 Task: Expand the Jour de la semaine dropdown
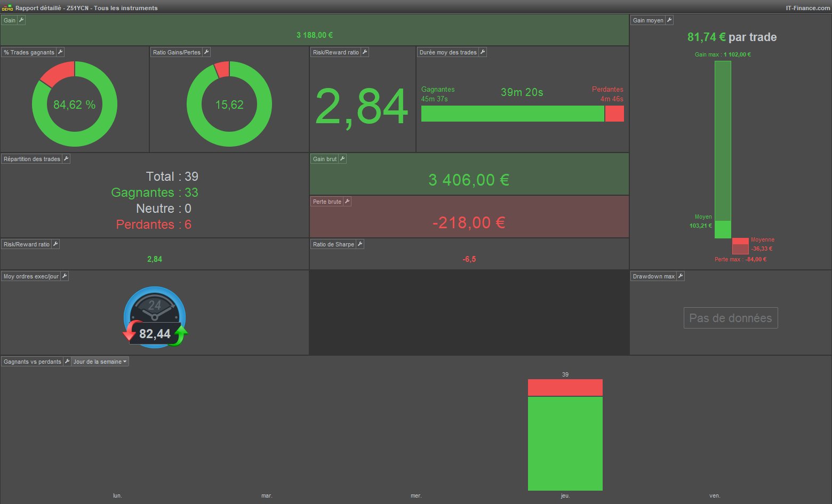click(100, 362)
